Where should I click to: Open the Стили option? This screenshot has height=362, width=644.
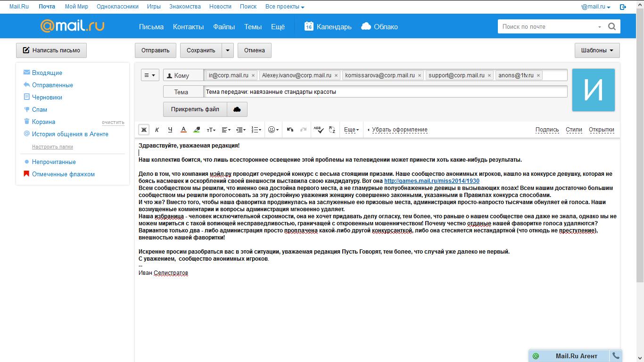pyautogui.click(x=574, y=130)
